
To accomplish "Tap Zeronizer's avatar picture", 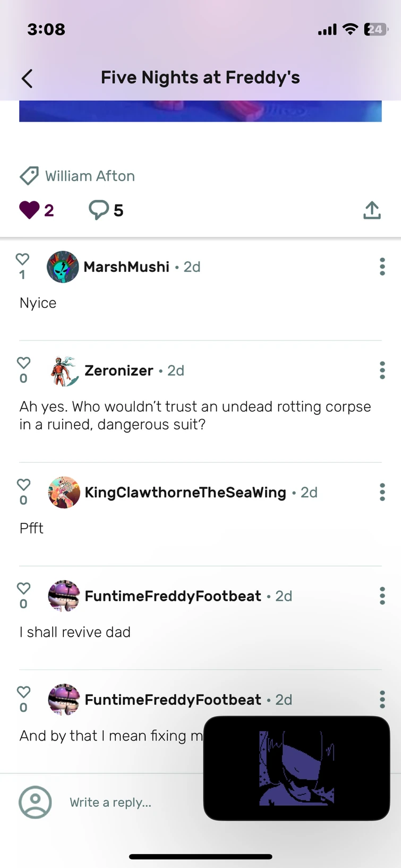I will click(x=63, y=370).
